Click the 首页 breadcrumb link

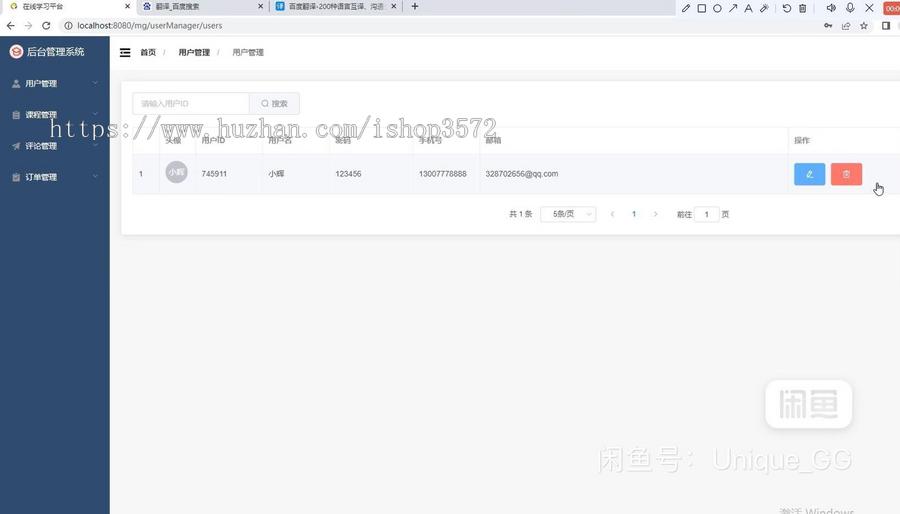[148, 52]
